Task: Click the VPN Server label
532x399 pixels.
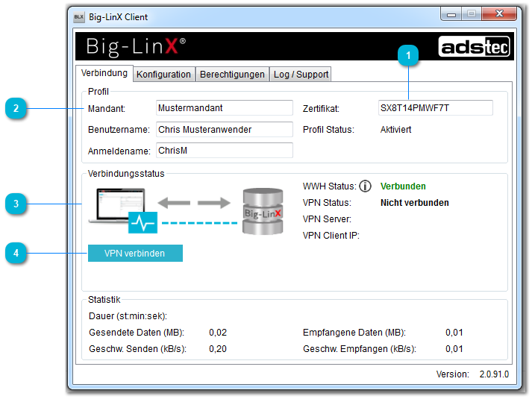Action: [327, 219]
